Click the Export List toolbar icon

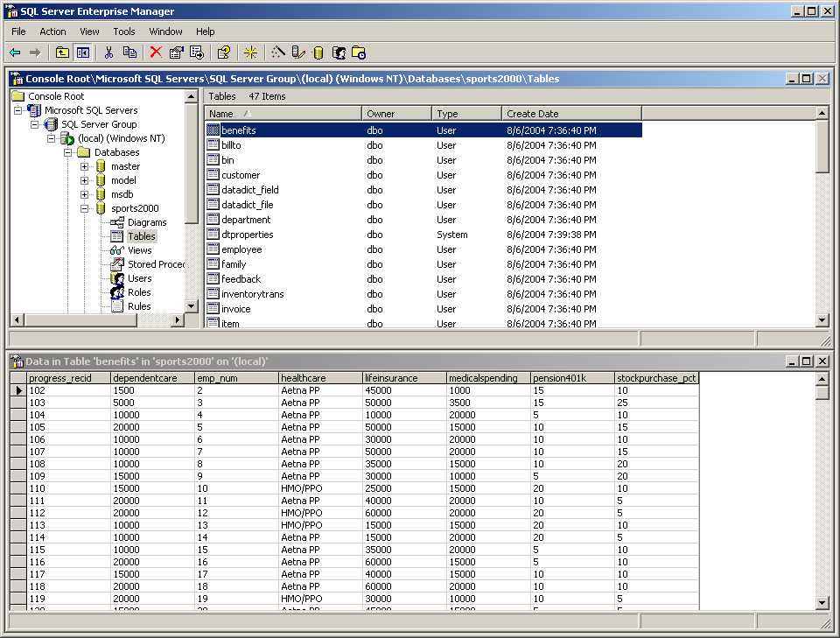point(197,53)
